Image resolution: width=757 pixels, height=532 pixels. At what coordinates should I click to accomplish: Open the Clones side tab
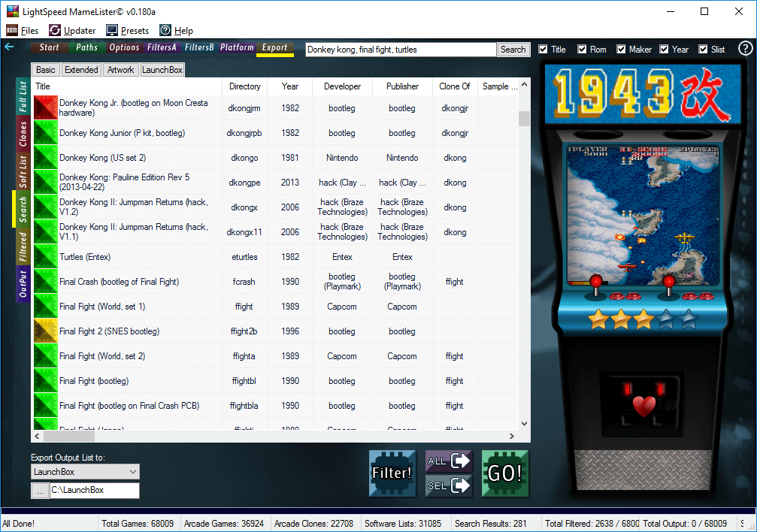pos(23,134)
